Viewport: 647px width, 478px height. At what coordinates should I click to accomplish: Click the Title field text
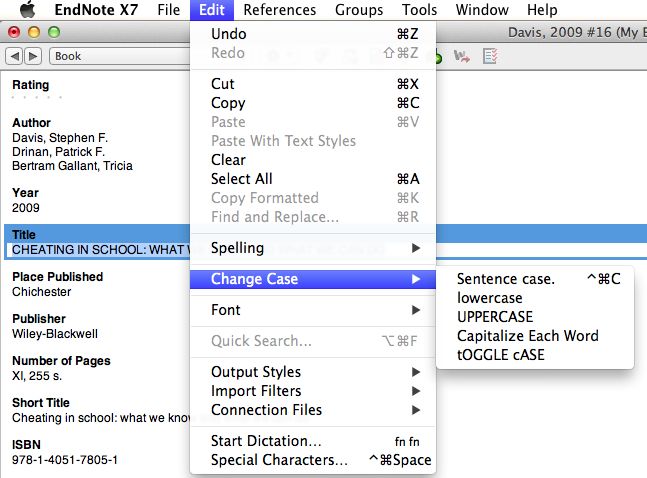(101, 250)
